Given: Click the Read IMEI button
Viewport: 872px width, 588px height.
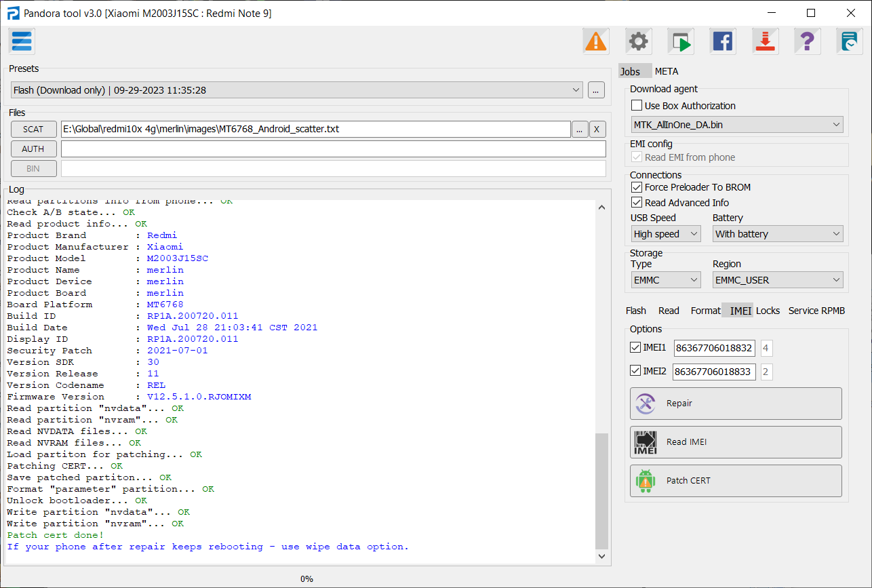Looking at the screenshot, I should 736,442.
